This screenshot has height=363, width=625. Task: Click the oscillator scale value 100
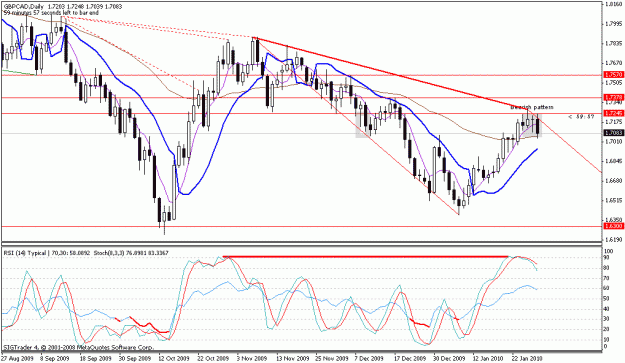pos(609,251)
